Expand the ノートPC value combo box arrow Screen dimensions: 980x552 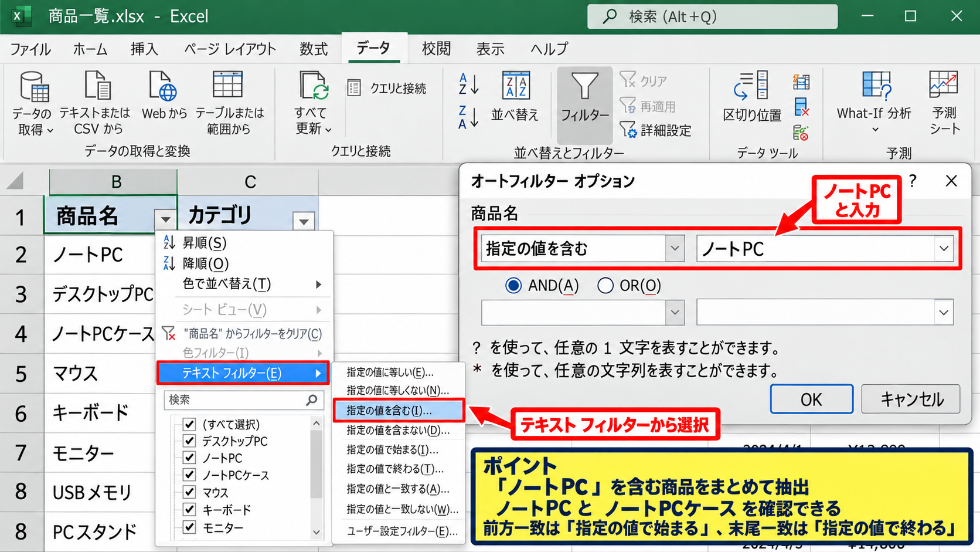(944, 249)
